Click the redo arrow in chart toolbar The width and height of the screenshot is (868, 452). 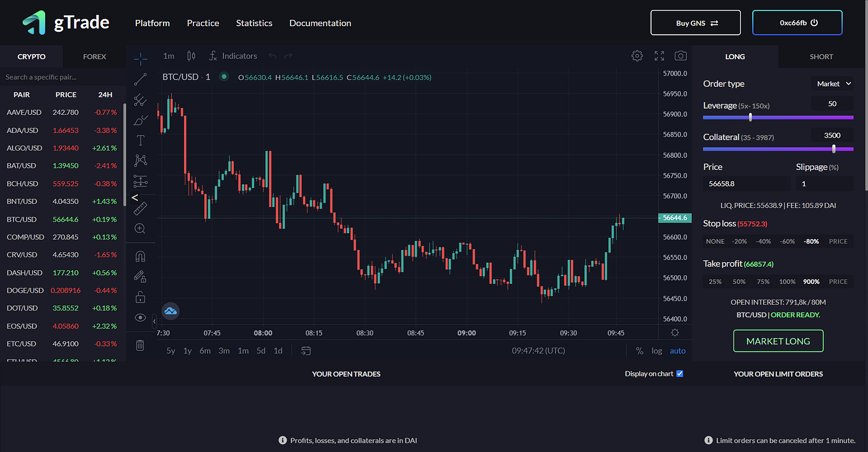tap(289, 56)
